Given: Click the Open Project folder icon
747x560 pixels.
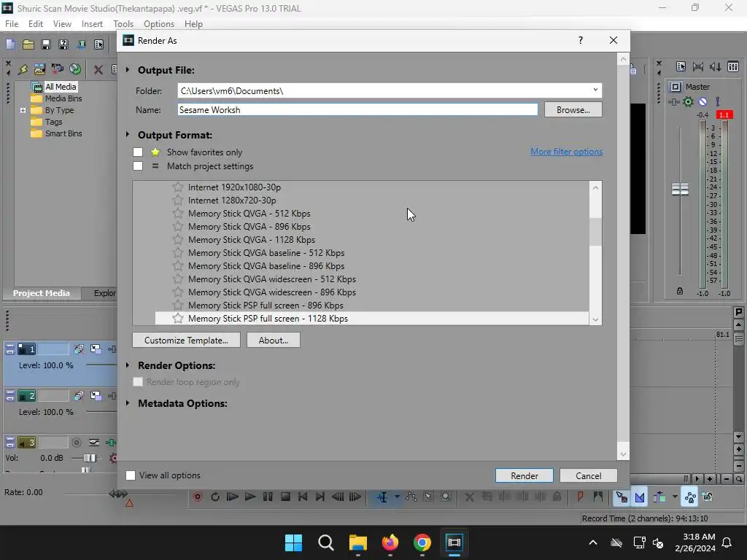Looking at the screenshot, I should [x=28, y=44].
